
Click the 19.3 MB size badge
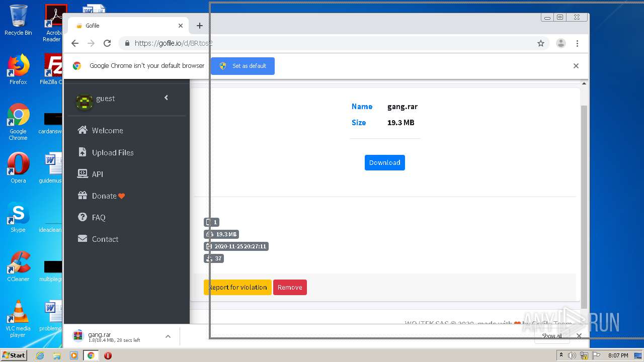click(221, 234)
